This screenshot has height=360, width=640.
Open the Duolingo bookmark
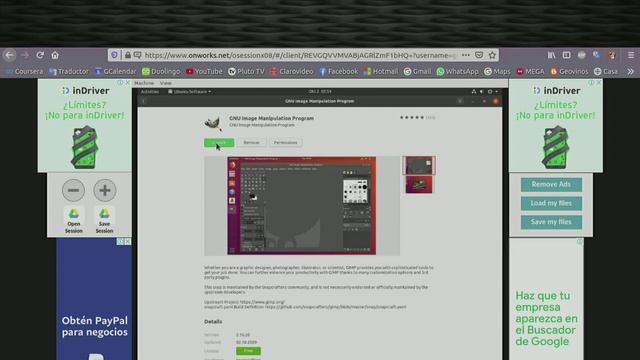[161, 71]
